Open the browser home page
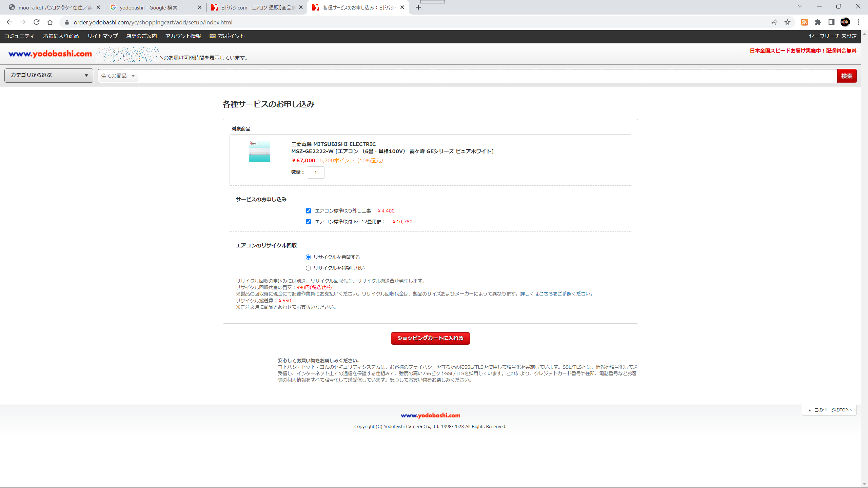868x488 pixels. 50,22
